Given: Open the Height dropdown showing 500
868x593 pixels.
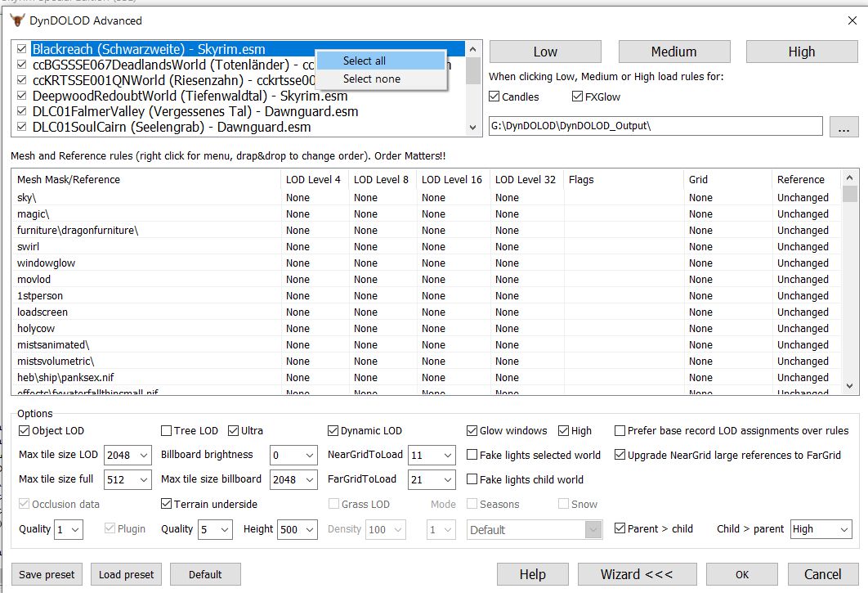Looking at the screenshot, I should click(298, 529).
